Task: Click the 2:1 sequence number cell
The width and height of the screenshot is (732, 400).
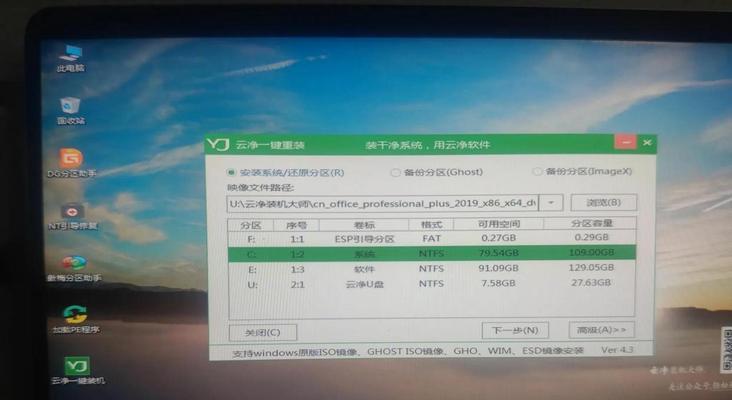Action: 297,284
